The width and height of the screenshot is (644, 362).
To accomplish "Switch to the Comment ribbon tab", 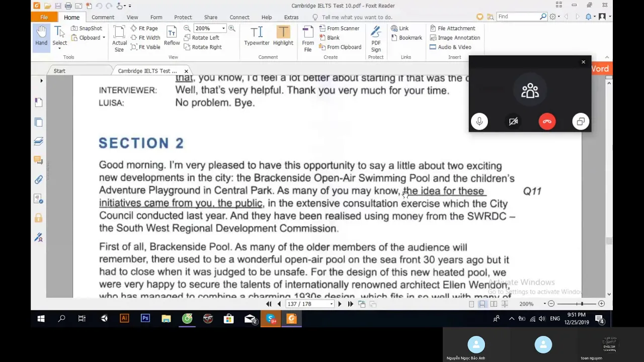I will click(103, 17).
